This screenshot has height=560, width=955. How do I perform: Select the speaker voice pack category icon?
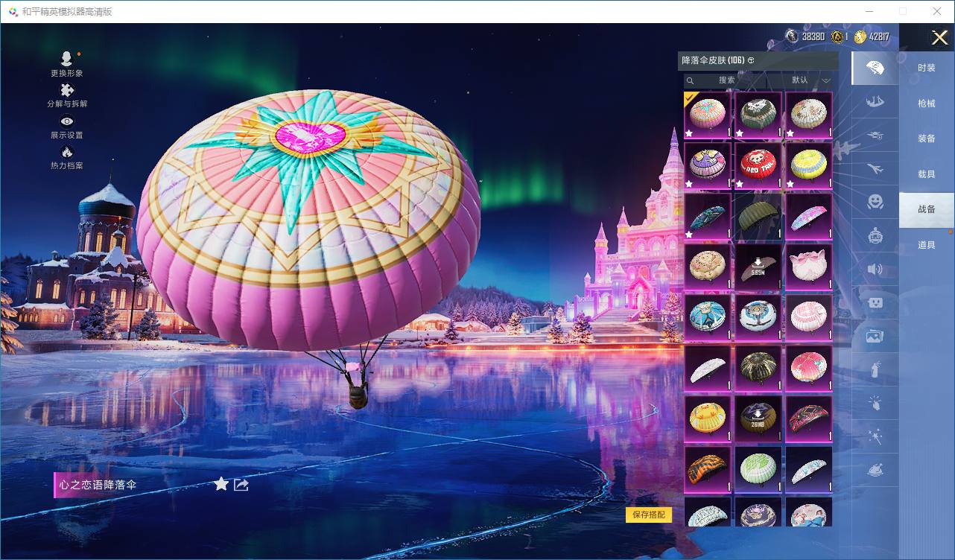pyautogui.click(x=875, y=269)
